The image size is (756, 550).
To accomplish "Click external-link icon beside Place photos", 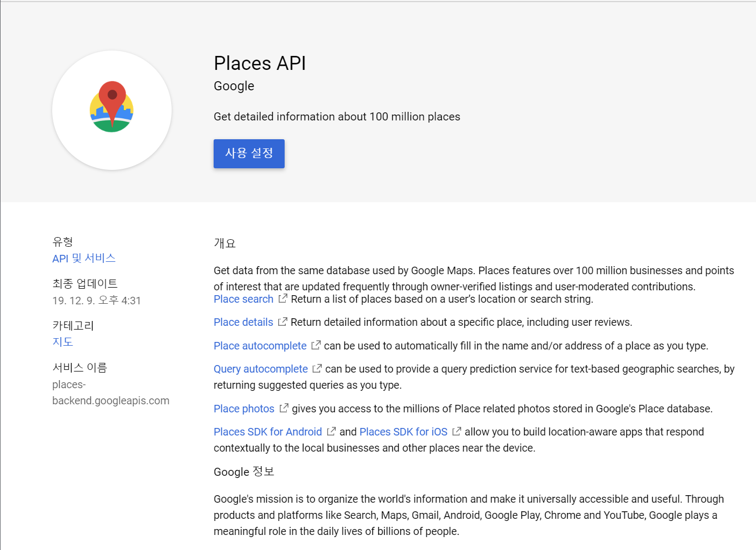I will coord(284,408).
